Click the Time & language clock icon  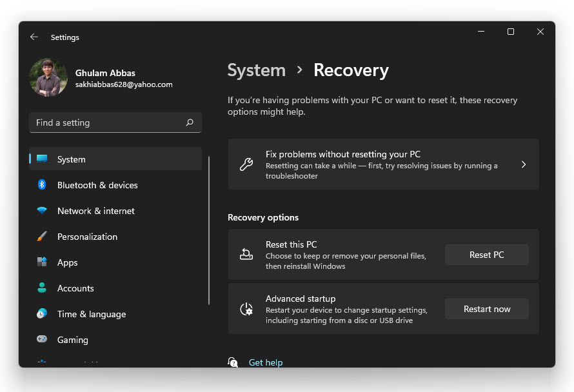(x=42, y=314)
